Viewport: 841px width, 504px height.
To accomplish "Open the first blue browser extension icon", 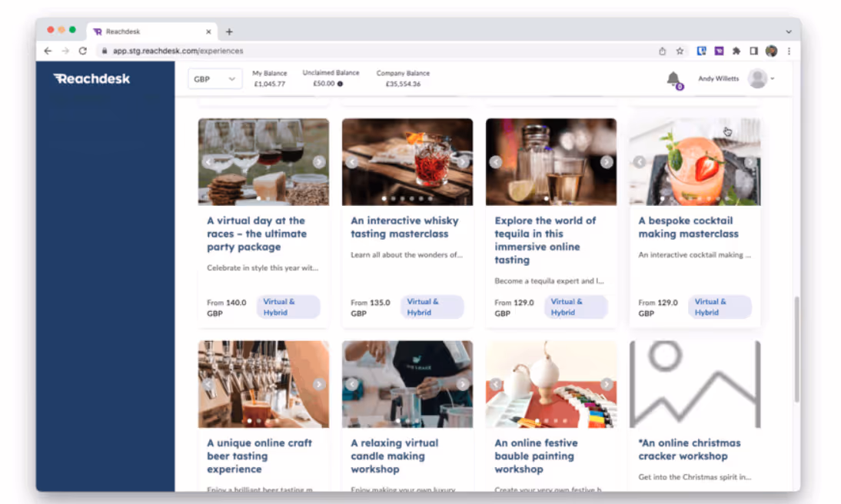I will click(x=702, y=51).
